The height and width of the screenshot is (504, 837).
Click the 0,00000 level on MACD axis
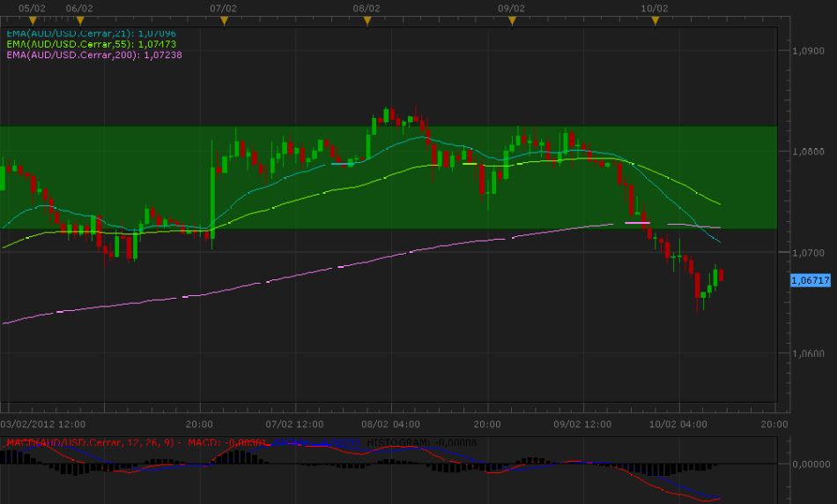pyautogui.click(x=811, y=463)
